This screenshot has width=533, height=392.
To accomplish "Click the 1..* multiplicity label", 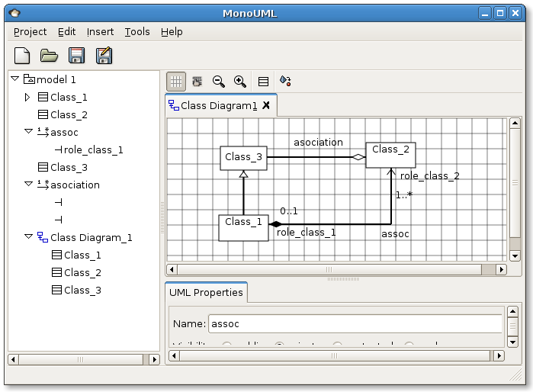I will click(x=404, y=195).
